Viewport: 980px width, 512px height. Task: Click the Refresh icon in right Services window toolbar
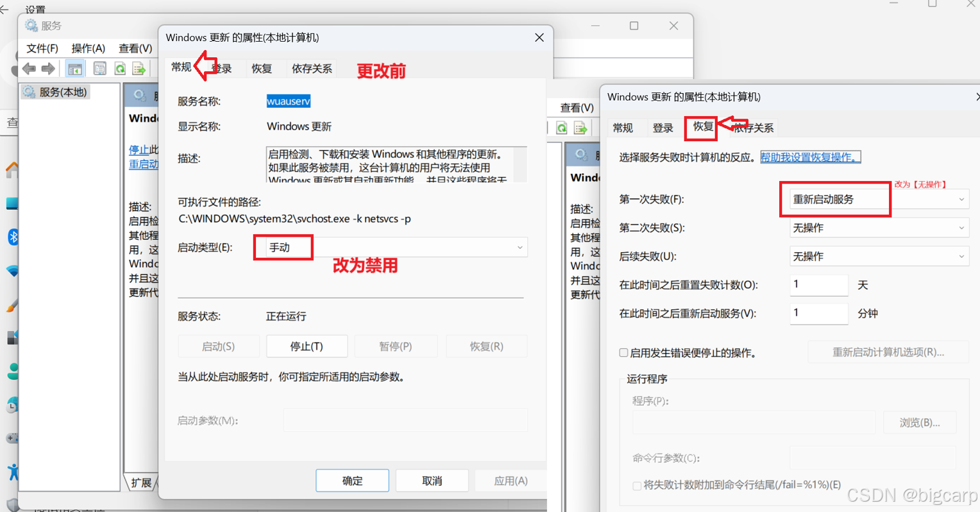click(x=562, y=128)
